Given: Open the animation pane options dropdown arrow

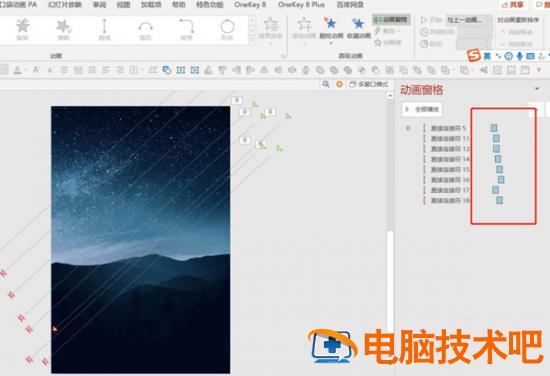Looking at the screenshot, I should pyautogui.click(x=537, y=89).
